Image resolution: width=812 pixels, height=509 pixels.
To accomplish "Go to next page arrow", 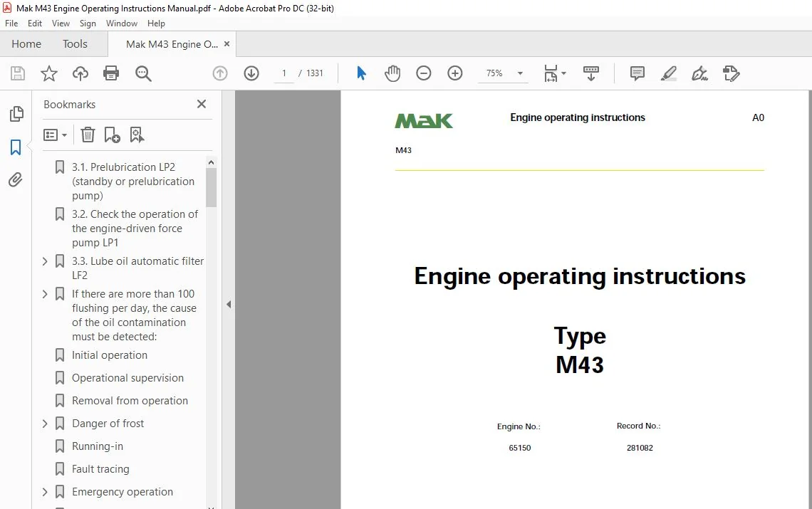I will point(251,73).
